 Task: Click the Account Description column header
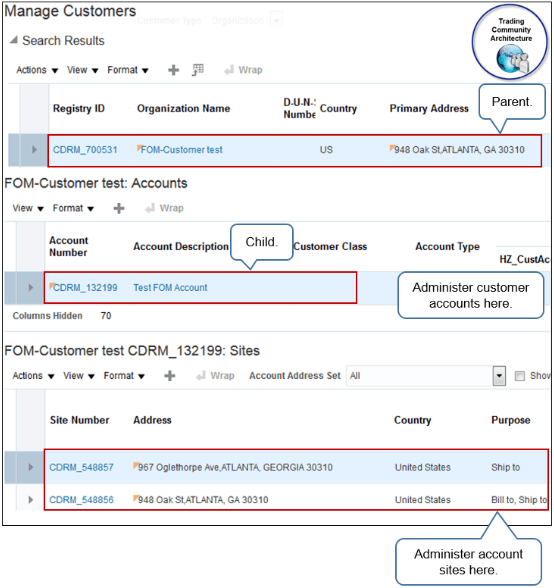181,246
